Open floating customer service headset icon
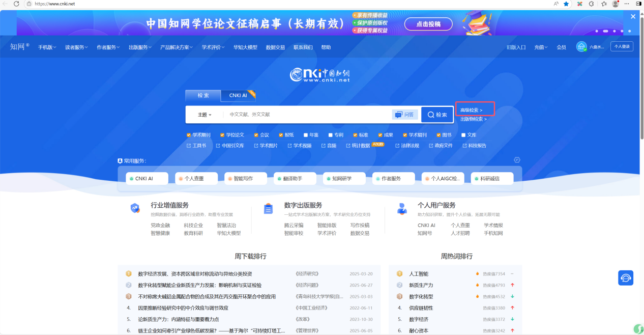The width and height of the screenshot is (644, 335). tap(625, 278)
